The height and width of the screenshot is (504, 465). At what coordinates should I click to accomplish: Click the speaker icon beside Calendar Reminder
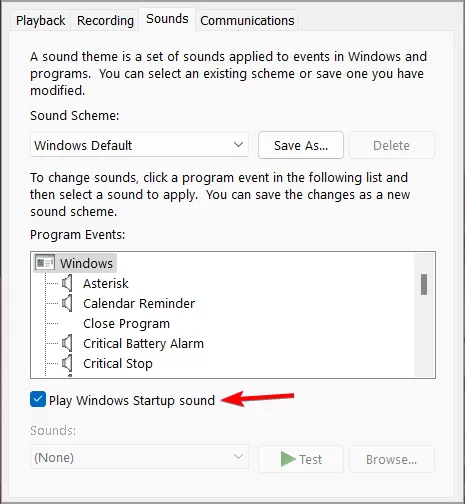click(x=67, y=303)
